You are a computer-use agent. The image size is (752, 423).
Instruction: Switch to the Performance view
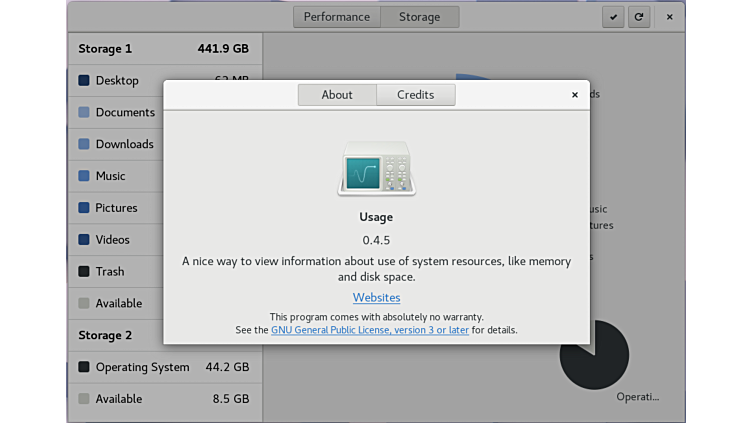[336, 17]
